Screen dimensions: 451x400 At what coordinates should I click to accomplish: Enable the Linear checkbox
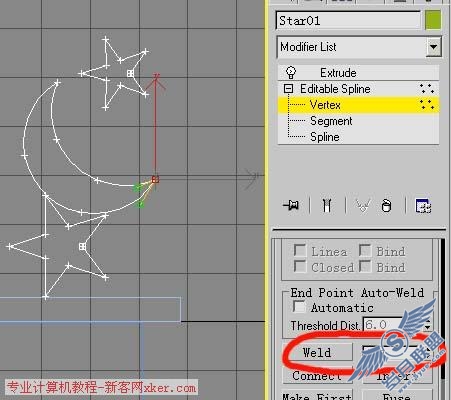pos(300,250)
